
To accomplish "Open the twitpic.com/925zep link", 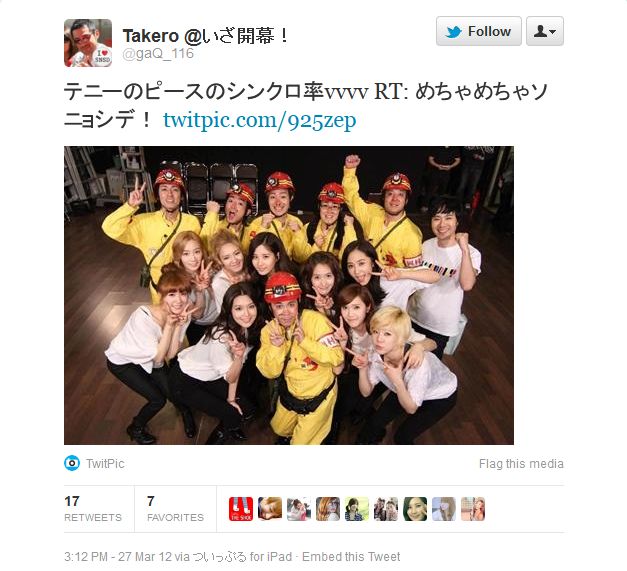I will click(260, 120).
